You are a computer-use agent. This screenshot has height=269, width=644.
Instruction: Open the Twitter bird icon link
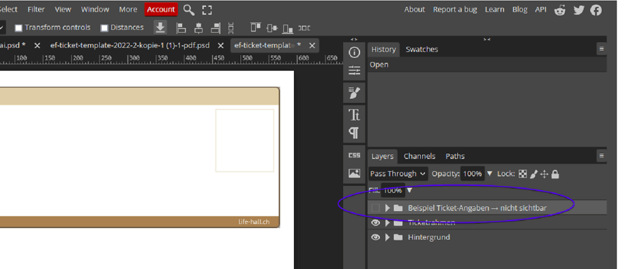[579, 10]
